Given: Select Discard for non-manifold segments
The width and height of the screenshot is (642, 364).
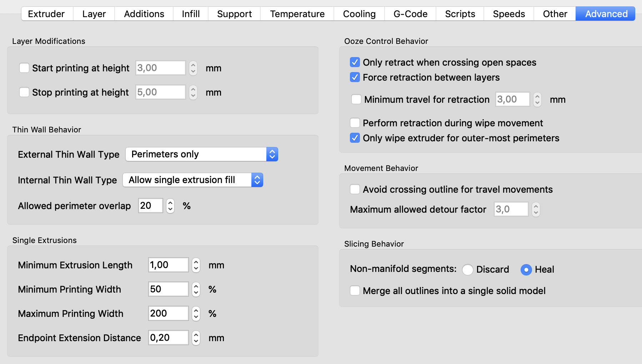Looking at the screenshot, I should pyautogui.click(x=468, y=269).
